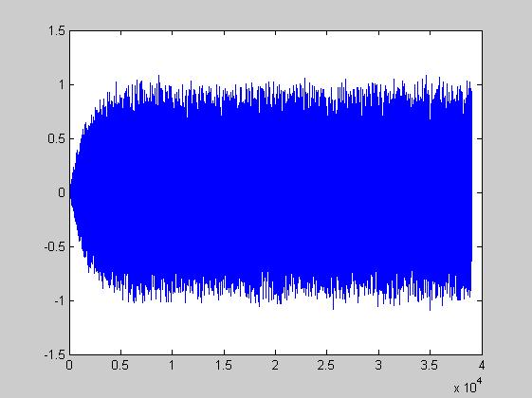Click the y-axis tick label 0.5
This screenshot has height=398, width=532.
(57, 138)
